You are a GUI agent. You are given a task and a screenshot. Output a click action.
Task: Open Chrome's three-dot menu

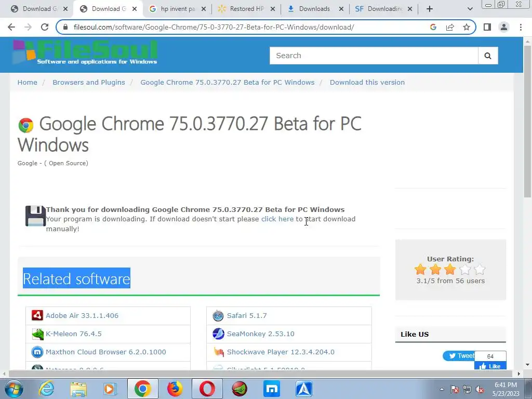[521, 27]
